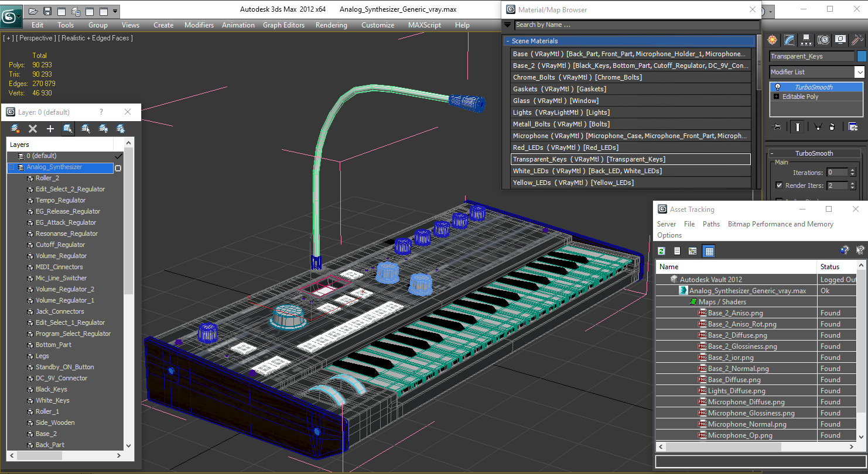The width and height of the screenshot is (868, 474).
Task: Click the Search by Name field
Action: click(x=636, y=25)
